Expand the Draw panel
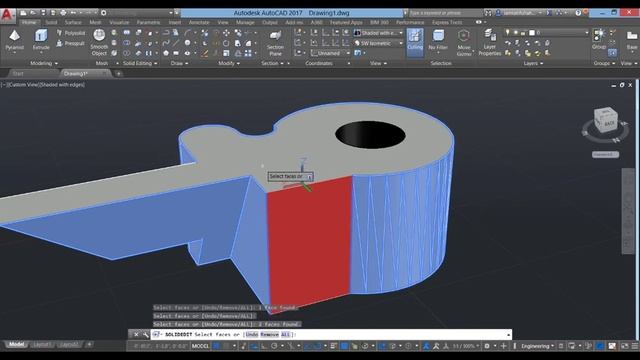Screen dimensions: 640x360 [179, 63]
